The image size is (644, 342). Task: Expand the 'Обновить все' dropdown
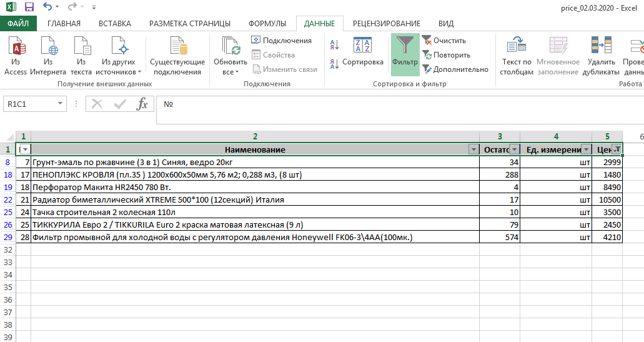click(230, 72)
